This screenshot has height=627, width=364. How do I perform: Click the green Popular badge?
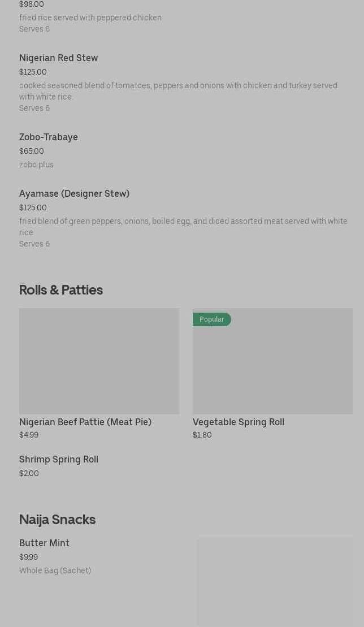coord(211,319)
